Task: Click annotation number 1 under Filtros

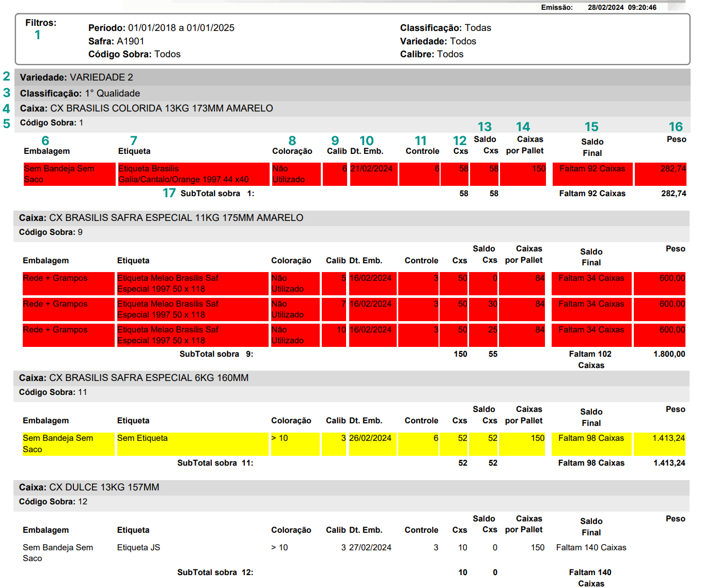Action: click(x=38, y=35)
